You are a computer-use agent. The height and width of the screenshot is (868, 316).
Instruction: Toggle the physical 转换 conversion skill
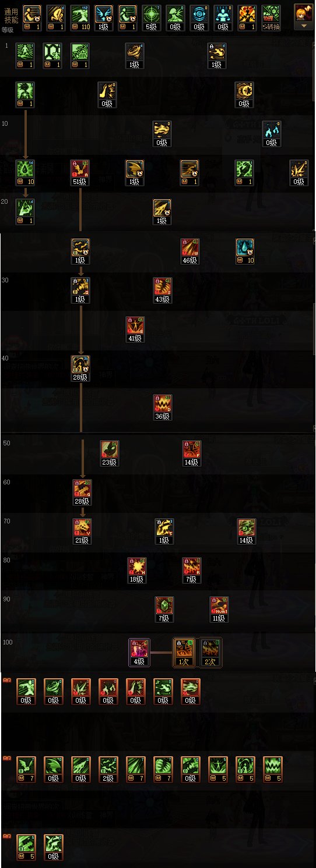[271, 17]
